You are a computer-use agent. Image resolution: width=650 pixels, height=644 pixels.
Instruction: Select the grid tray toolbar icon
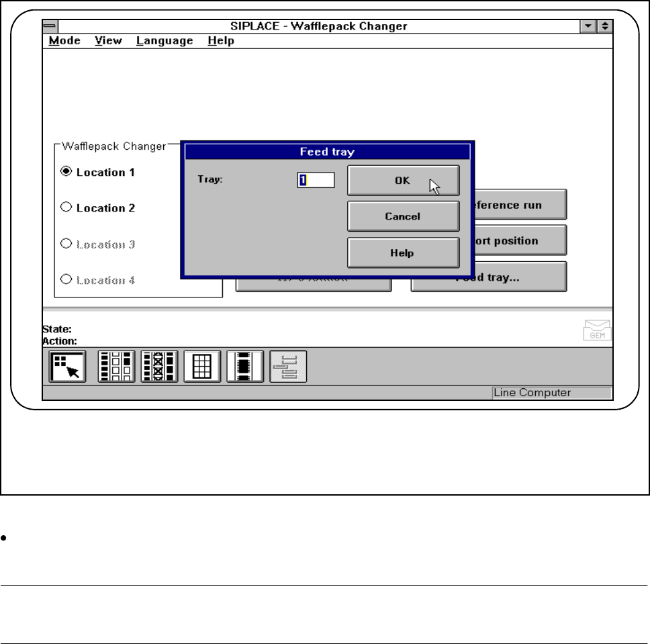202,366
